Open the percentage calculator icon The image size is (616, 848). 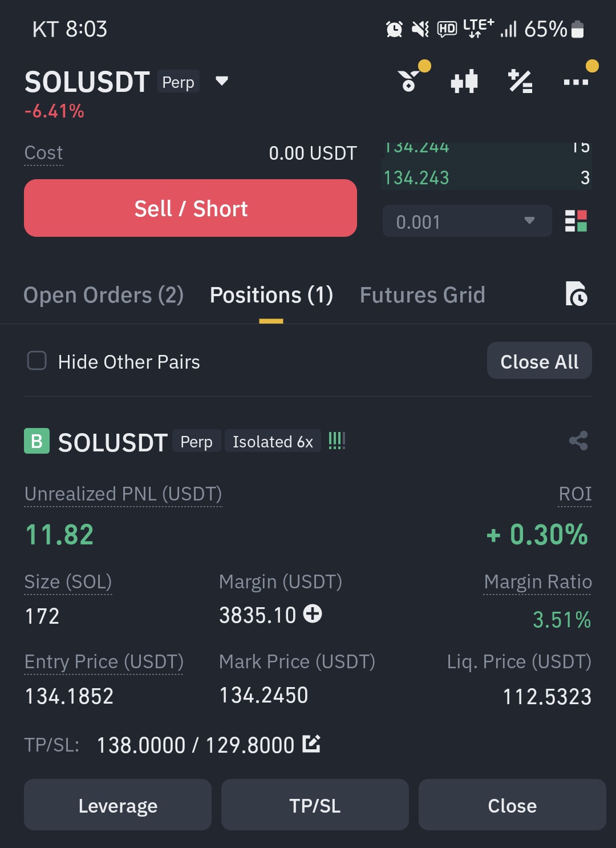520,82
